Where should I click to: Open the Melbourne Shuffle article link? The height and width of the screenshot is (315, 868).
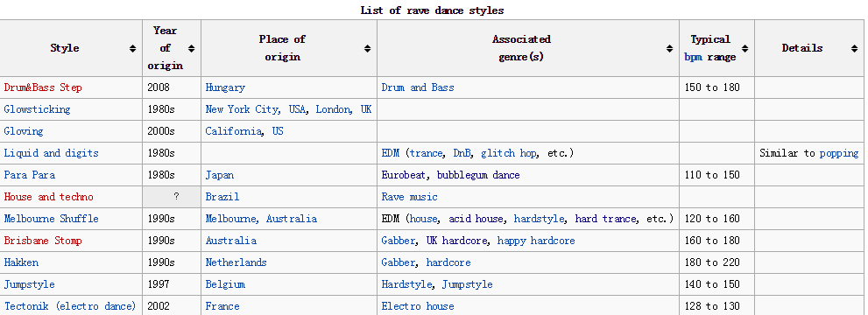[x=51, y=219]
